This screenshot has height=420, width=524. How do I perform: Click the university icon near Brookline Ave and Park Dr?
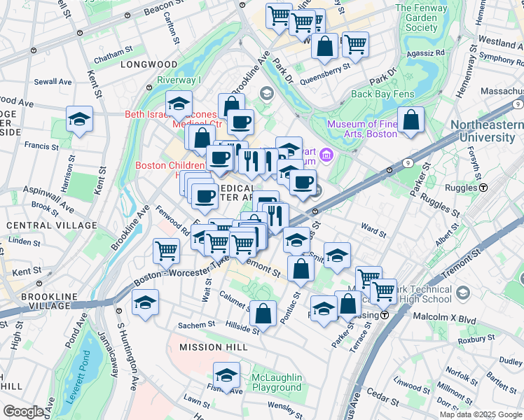[x=267, y=94]
